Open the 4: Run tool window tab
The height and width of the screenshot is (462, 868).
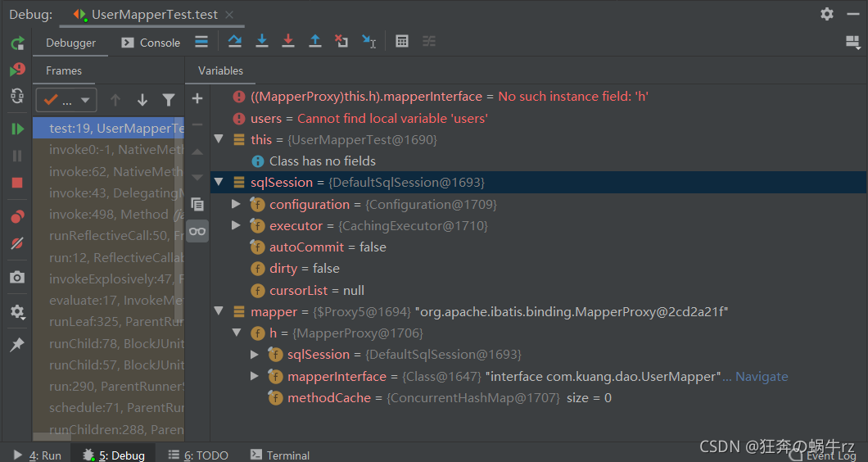(38, 455)
